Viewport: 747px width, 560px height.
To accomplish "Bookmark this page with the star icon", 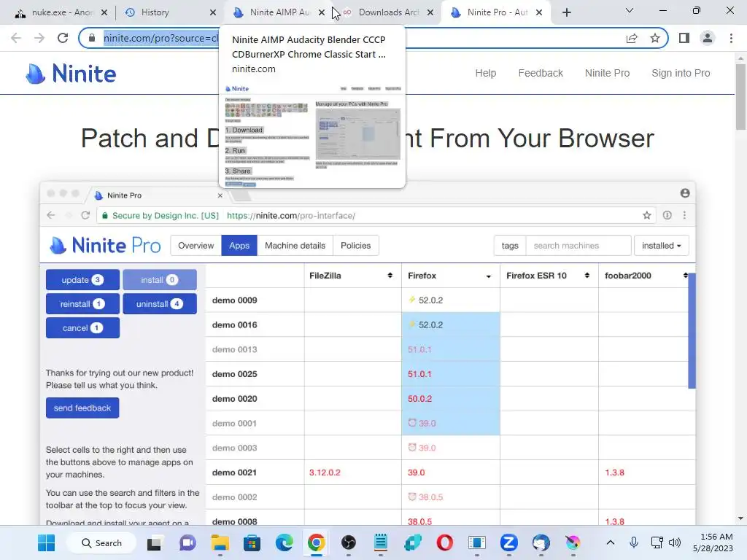I will click(655, 38).
